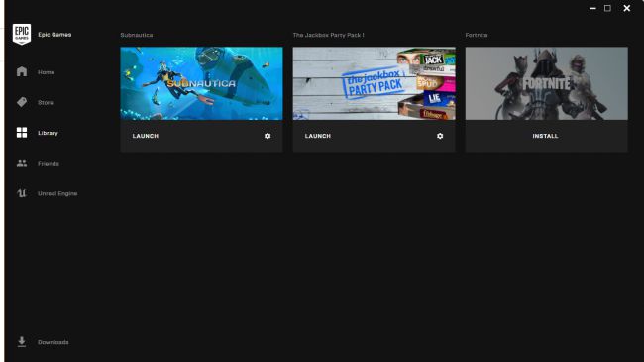Install Fortnite
The width and height of the screenshot is (644, 362).
pos(546,136)
